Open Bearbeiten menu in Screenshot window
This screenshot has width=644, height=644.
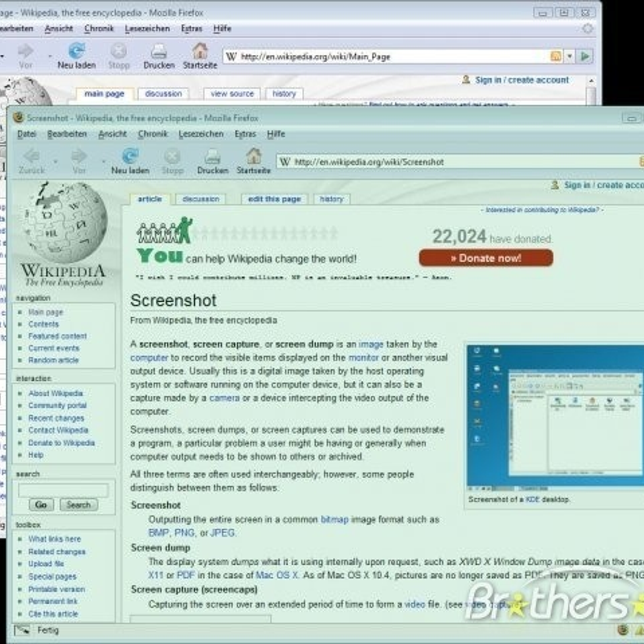(x=67, y=134)
